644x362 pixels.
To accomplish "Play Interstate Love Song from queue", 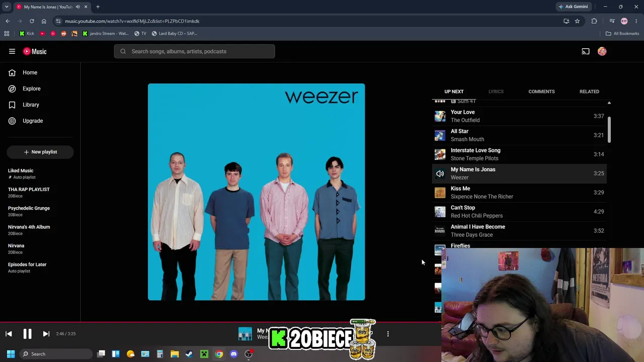I will (x=520, y=154).
